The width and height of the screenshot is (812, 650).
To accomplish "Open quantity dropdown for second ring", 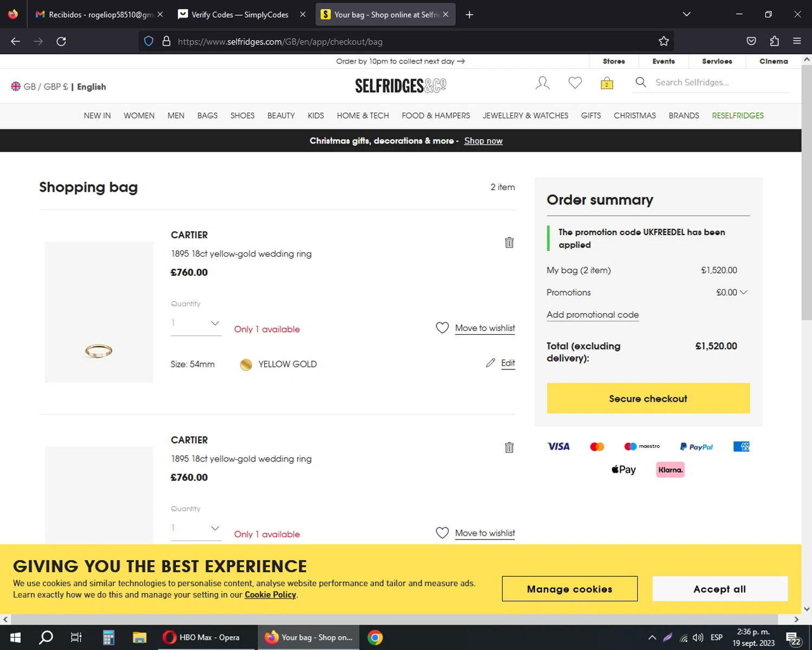I will pyautogui.click(x=196, y=528).
